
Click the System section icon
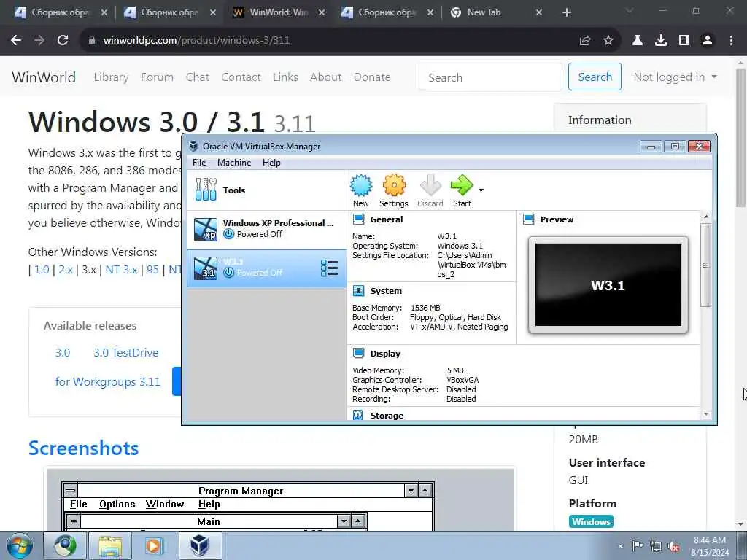(358, 291)
